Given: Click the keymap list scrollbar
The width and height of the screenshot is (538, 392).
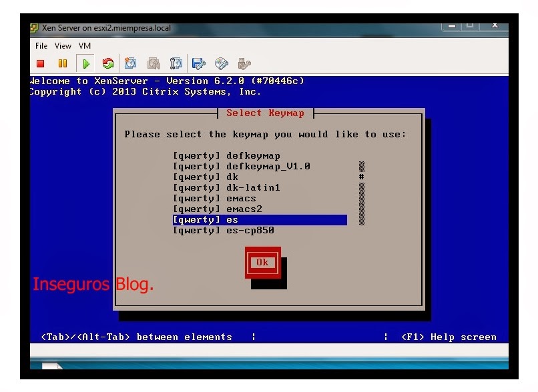Looking at the screenshot, I should [x=361, y=193].
